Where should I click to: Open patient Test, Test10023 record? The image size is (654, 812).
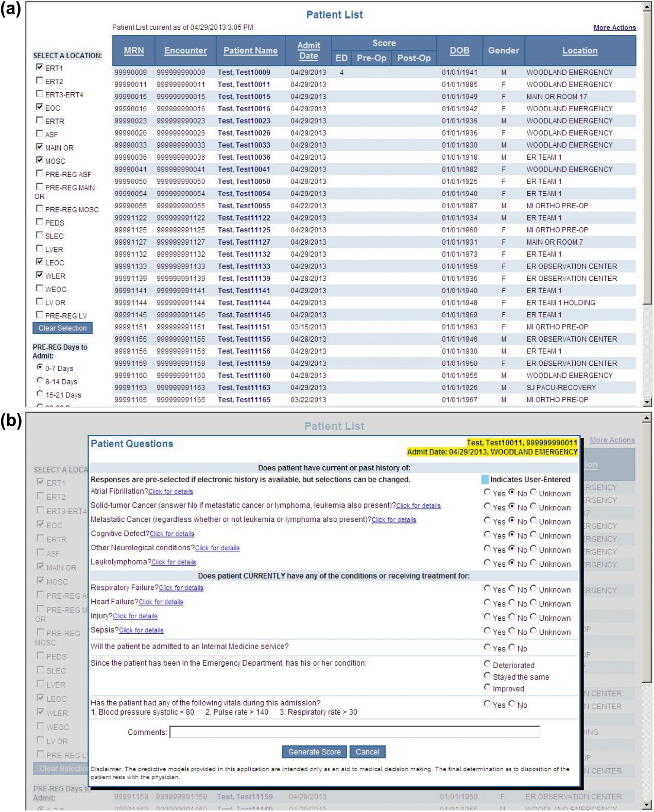click(x=244, y=121)
